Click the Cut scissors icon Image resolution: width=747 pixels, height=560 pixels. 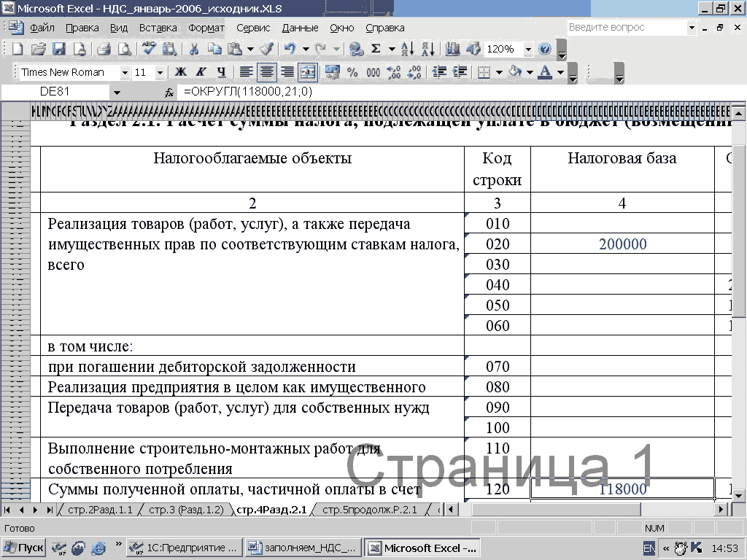point(194,49)
